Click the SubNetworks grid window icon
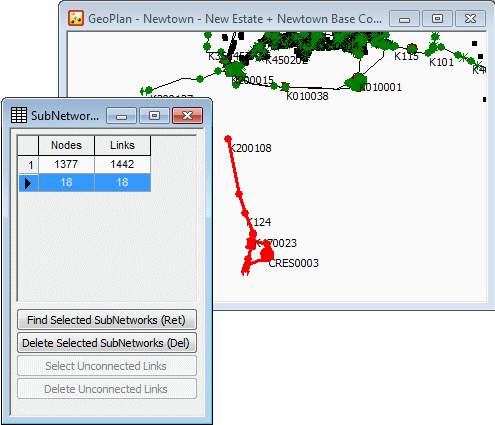The image size is (495, 425). [19, 115]
